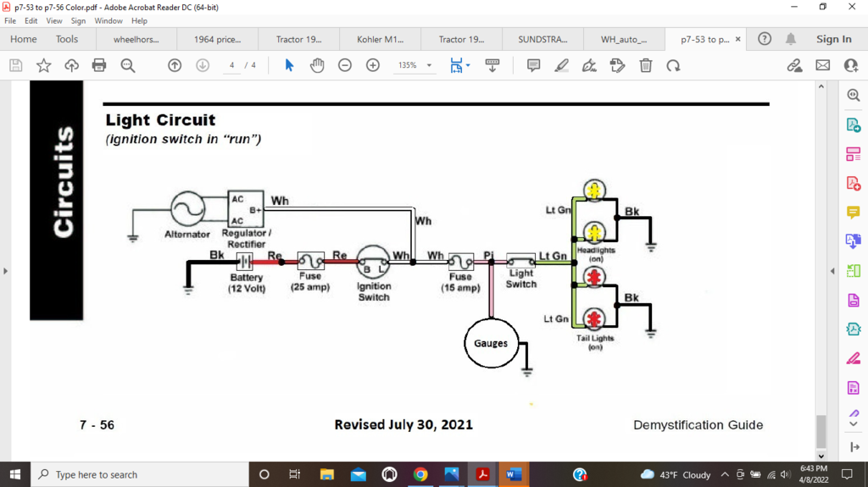
Task: Click the Selection arrow tool
Action: pyautogui.click(x=289, y=65)
